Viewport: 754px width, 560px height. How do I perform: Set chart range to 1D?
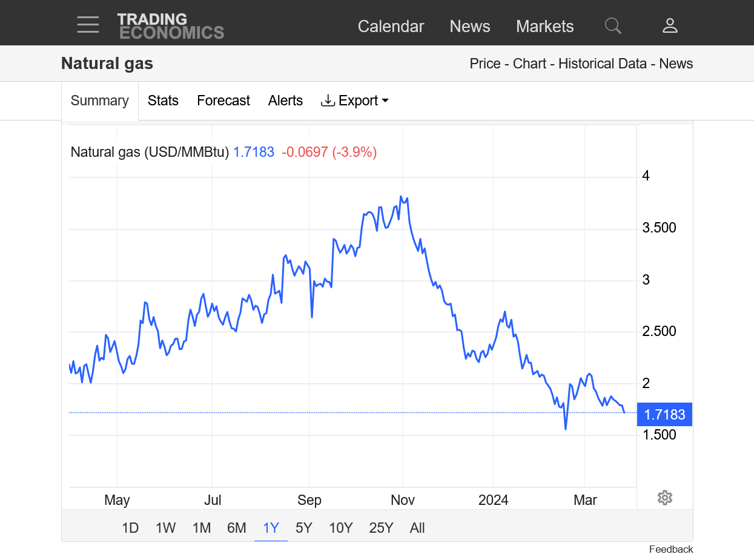(130, 528)
